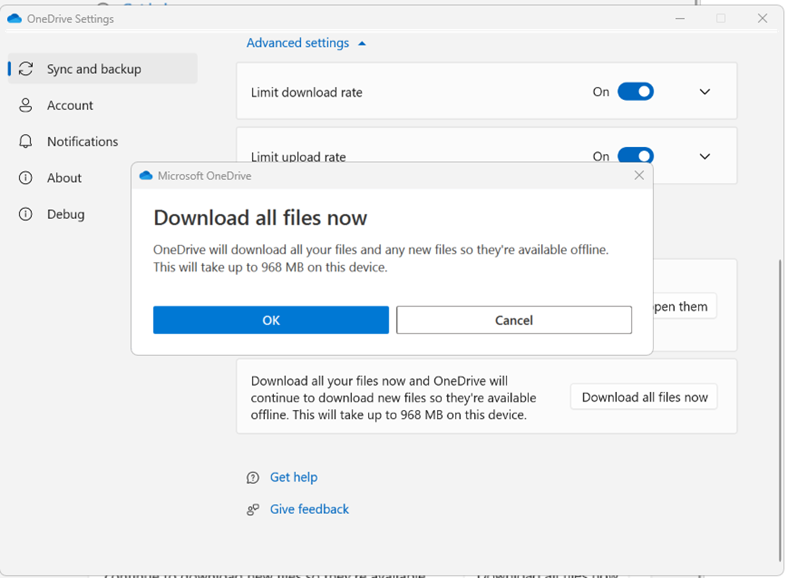Click the 'OneDrive Settings' window title
Image resolution: width=788 pixels, height=578 pixels.
click(x=70, y=19)
